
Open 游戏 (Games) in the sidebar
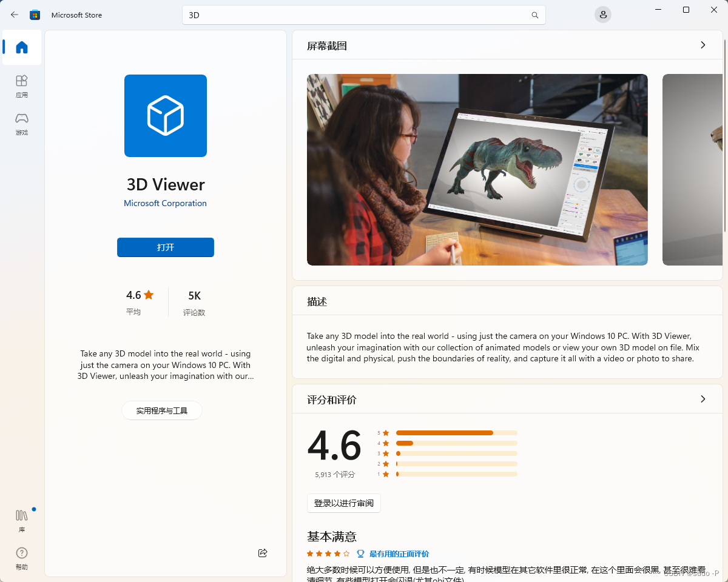coord(22,124)
